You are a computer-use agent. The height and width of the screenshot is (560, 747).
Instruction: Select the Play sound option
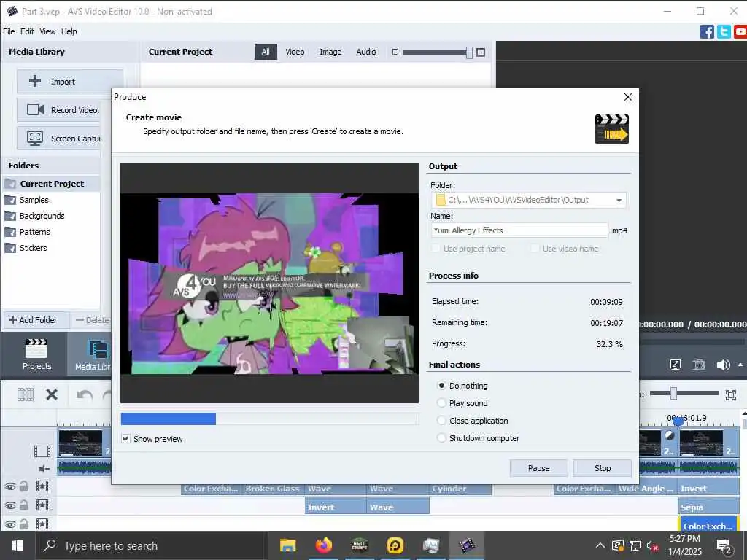click(x=441, y=402)
